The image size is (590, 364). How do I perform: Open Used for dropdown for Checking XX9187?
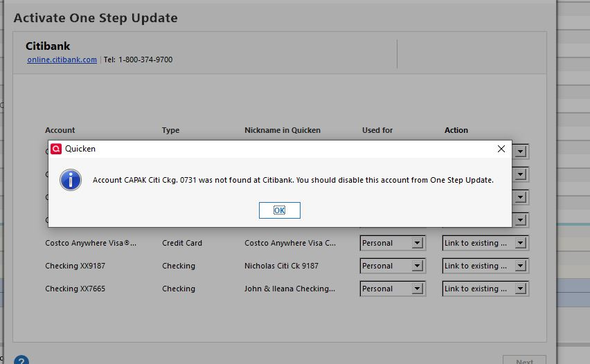click(393, 266)
